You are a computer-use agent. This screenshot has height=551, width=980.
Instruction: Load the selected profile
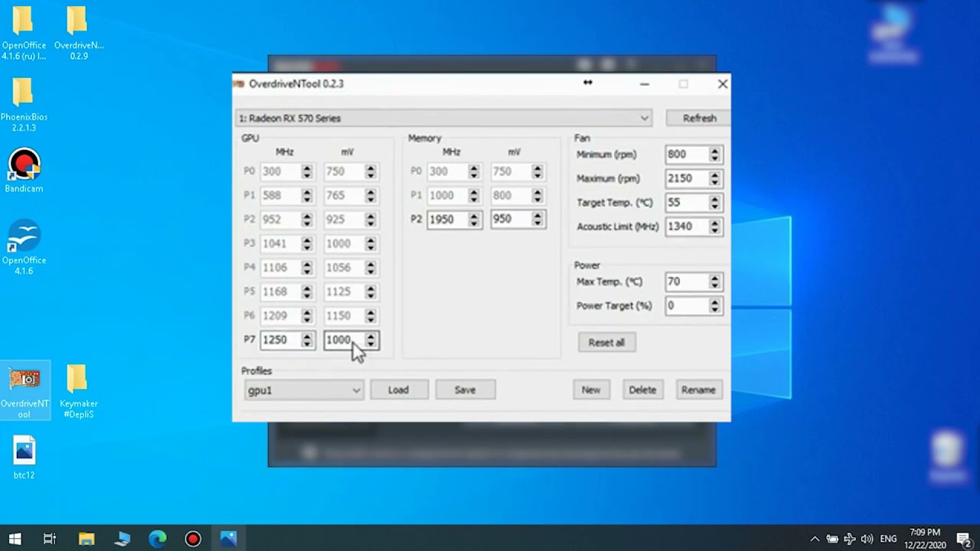398,390
